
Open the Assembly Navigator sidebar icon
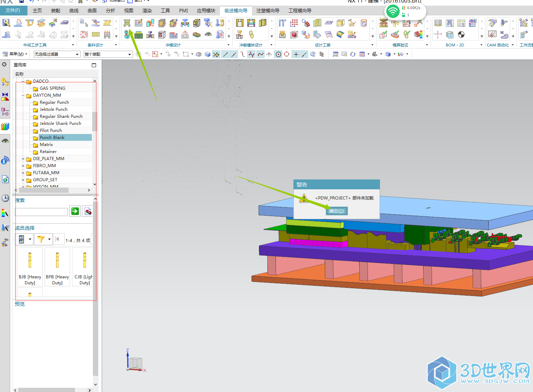(5, 82)
